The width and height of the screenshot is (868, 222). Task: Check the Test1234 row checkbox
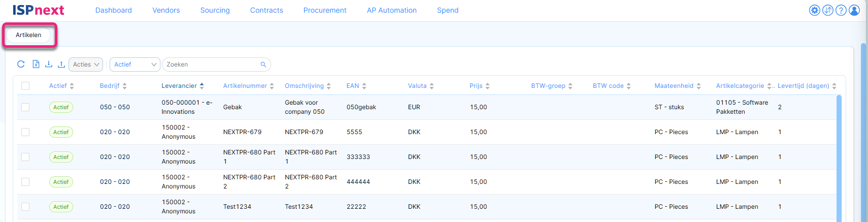(25, 207)
